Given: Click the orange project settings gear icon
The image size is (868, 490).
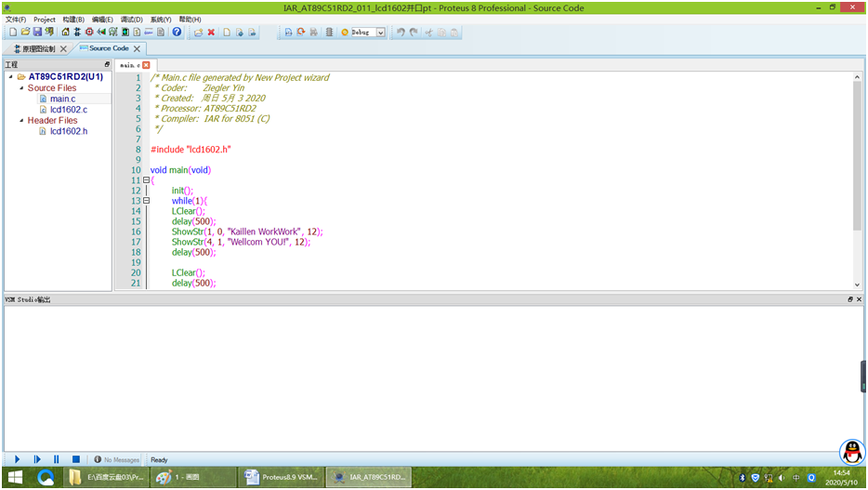Looking at the screenshot, I should click(345, 33).
